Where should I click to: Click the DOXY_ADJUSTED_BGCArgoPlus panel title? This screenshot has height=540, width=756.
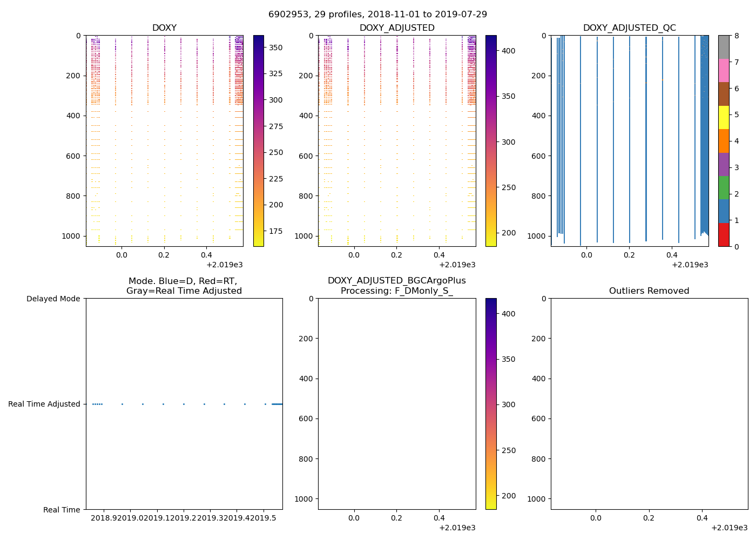tap(396, 286)
